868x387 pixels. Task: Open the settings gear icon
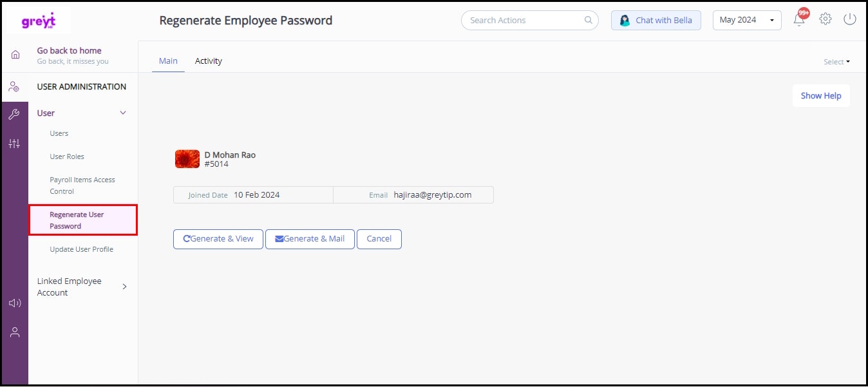826,19
